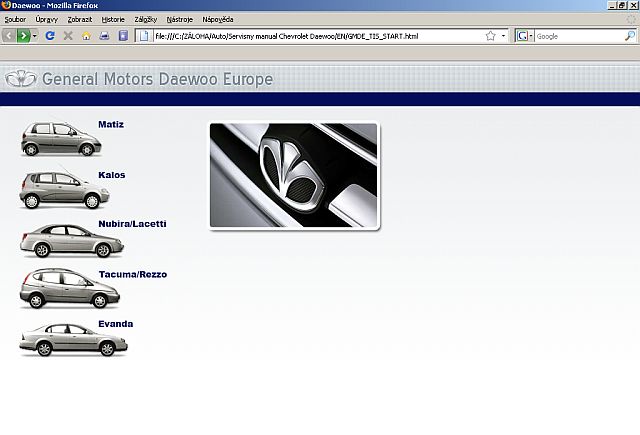Screen dimensions: 640x435
Task: Bookmark this page with star icon
Action: click(491, 36)
